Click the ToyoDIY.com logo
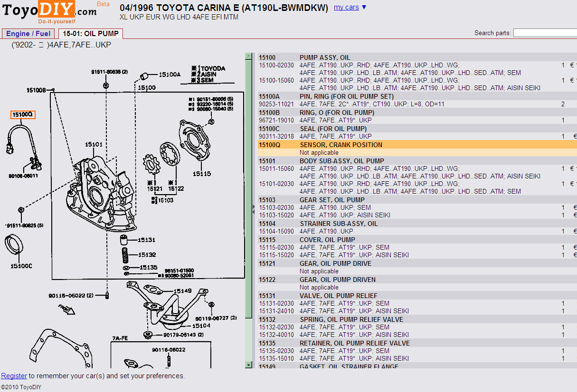 (x=49, y=12)
